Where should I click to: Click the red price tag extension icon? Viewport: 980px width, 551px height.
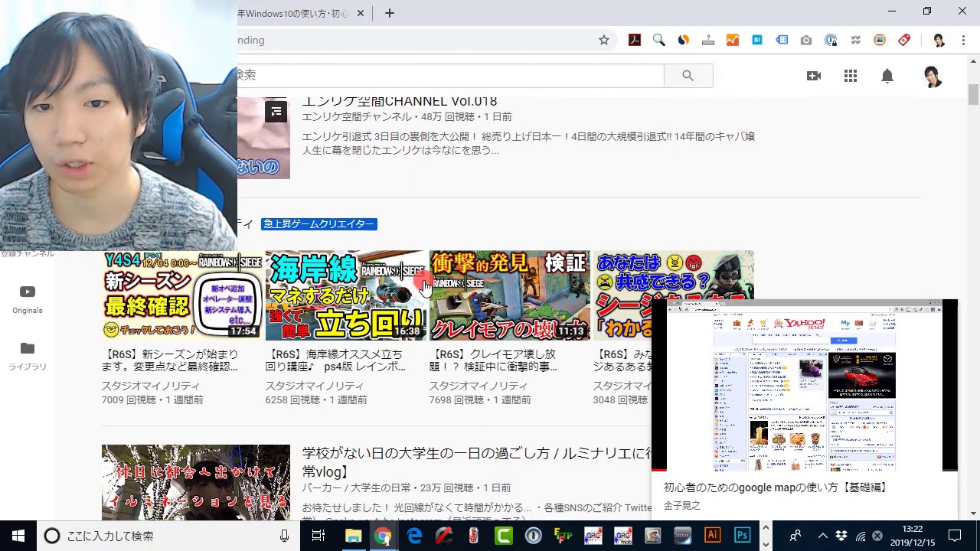(x=904, y=40)
